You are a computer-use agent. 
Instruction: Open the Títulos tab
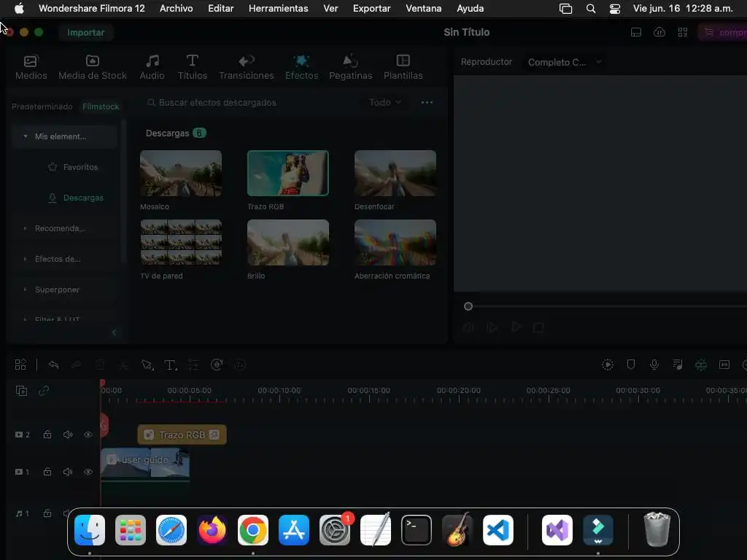[x=193, y=67]
